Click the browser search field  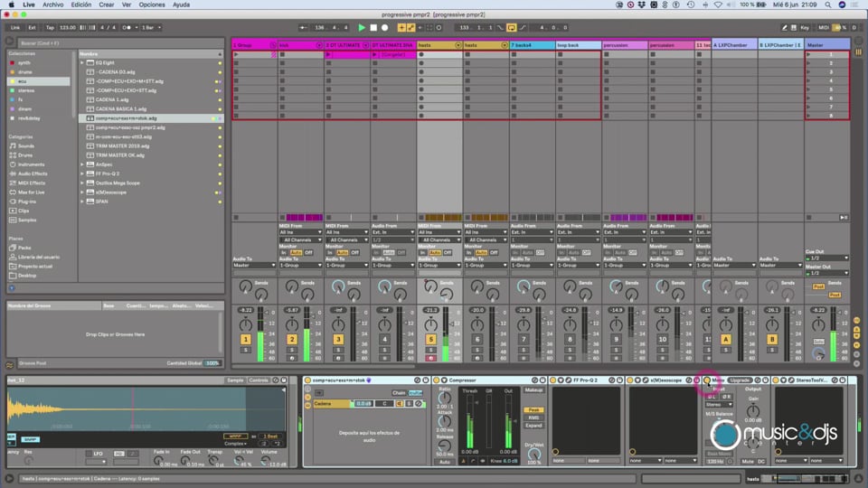point(120,42)
